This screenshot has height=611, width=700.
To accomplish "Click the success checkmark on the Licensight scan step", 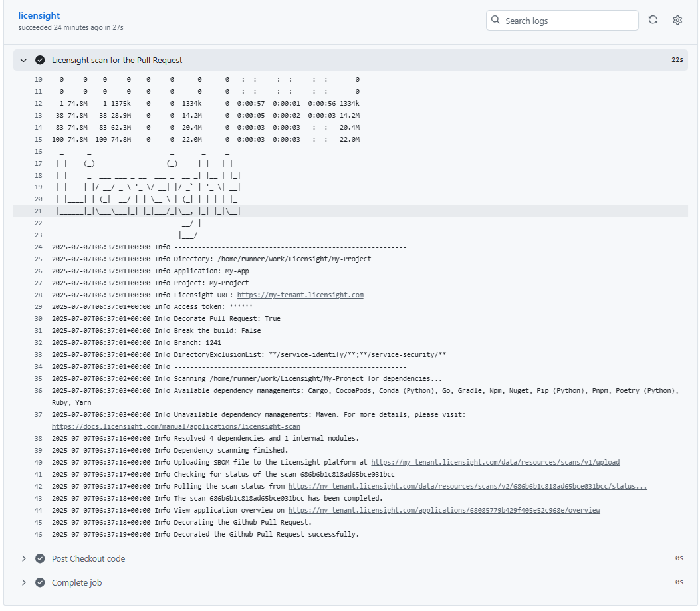I will [x=40, y=59].
